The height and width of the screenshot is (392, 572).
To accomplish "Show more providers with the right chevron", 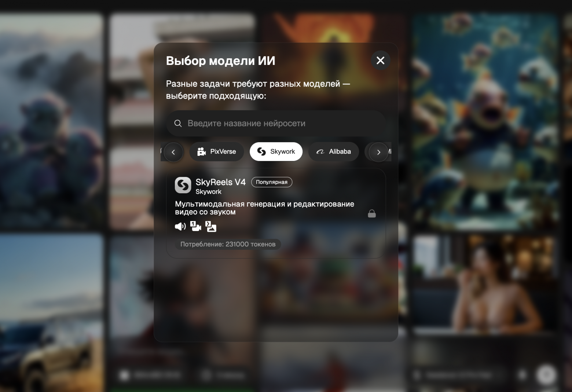I will pyautogui.click(x=378, y=152).
